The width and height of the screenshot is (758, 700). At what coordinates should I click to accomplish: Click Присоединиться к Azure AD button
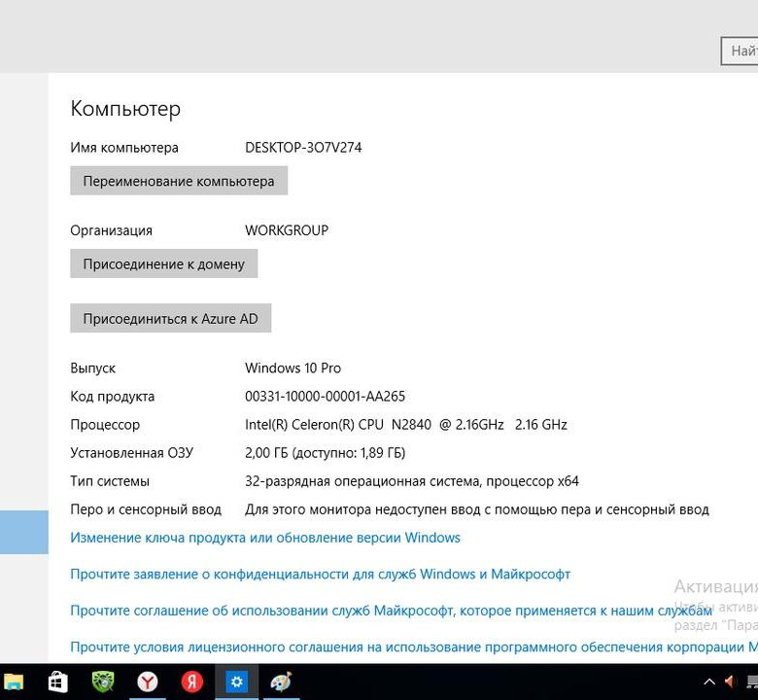[x=170, y=318]
